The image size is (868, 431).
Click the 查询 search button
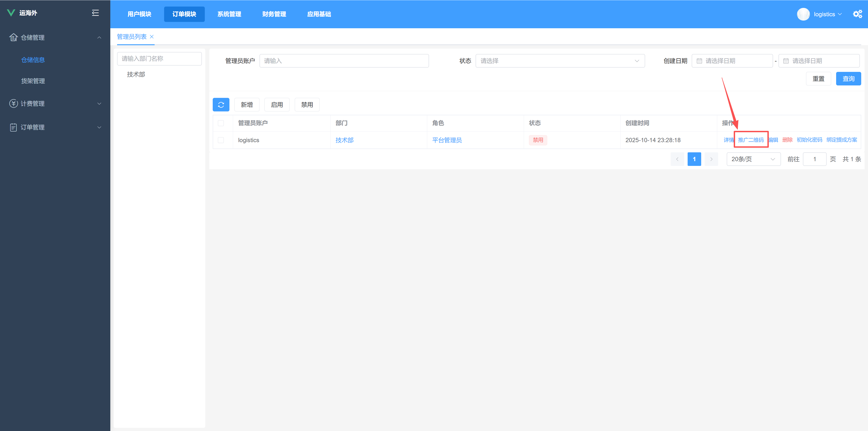coord(848,79)
